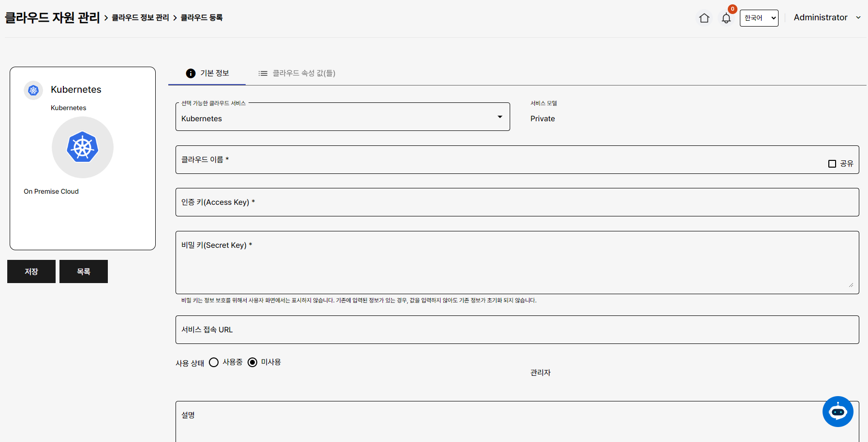Viewport: 868px width, 442px height.
Task: Select the 사용중 radio button
Action: pyautogui.click(x=214, y=362)
